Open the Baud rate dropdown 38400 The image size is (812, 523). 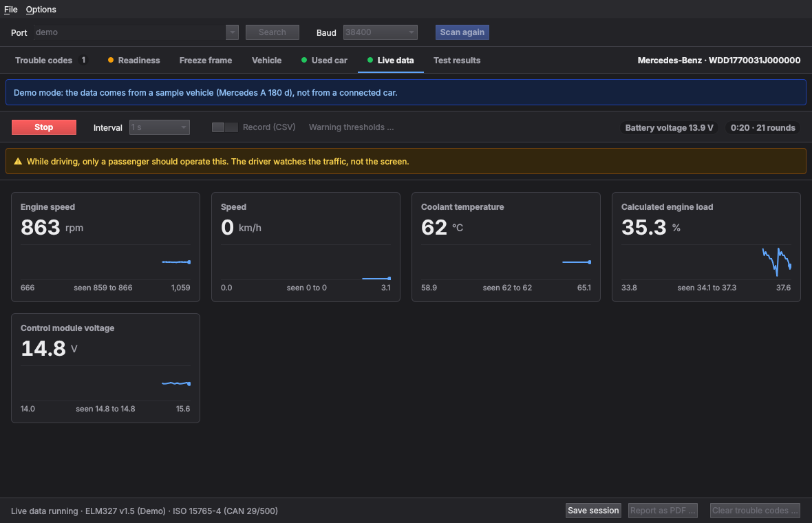tap(380, 32)
